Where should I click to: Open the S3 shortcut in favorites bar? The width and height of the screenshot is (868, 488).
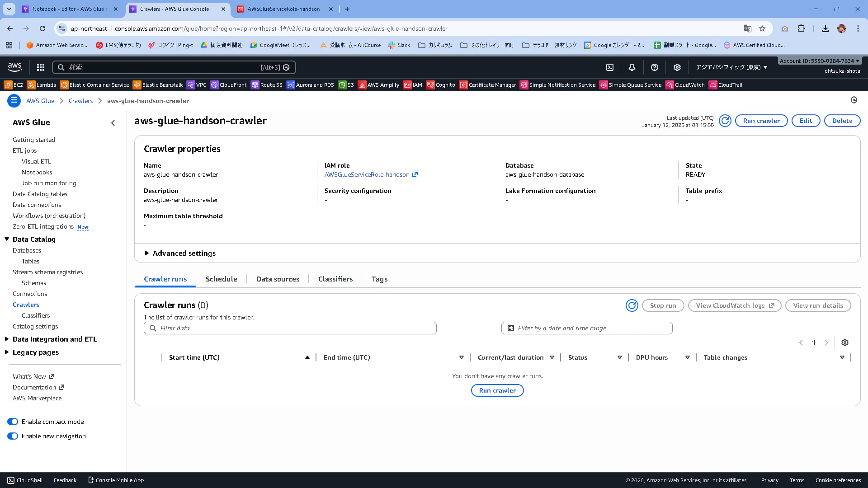tap(346, 85)
